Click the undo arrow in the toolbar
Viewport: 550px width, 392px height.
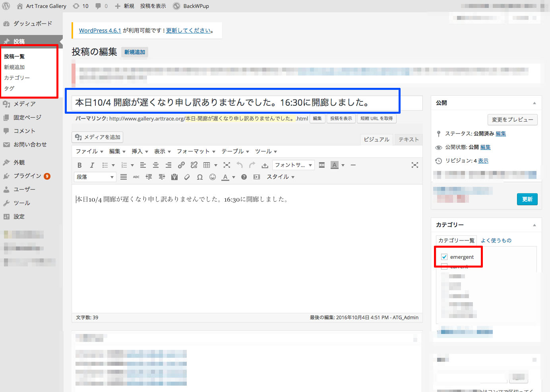[239, 165]
